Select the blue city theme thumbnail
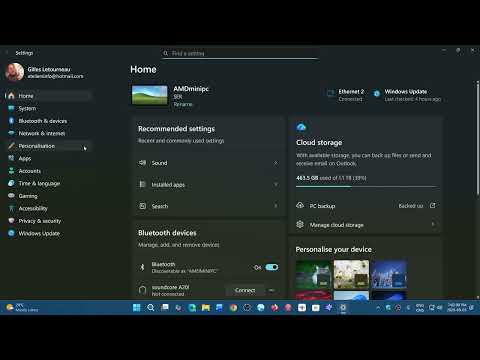This screenshot has width=480, height=360. click(x=389, y=275)
